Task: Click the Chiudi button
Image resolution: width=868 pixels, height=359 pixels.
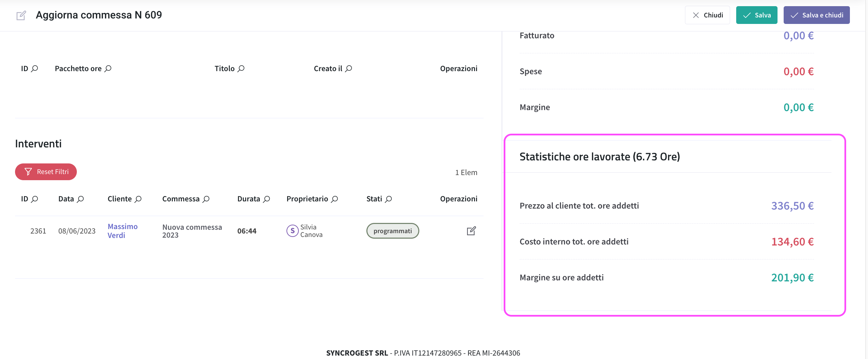Action: (707, 15)
